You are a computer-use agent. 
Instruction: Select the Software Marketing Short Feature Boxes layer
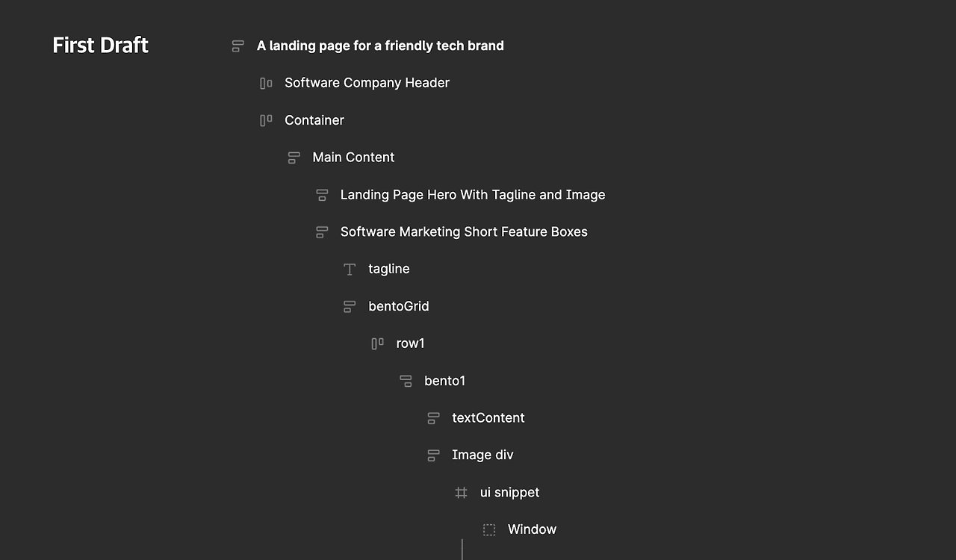(464, 232)
